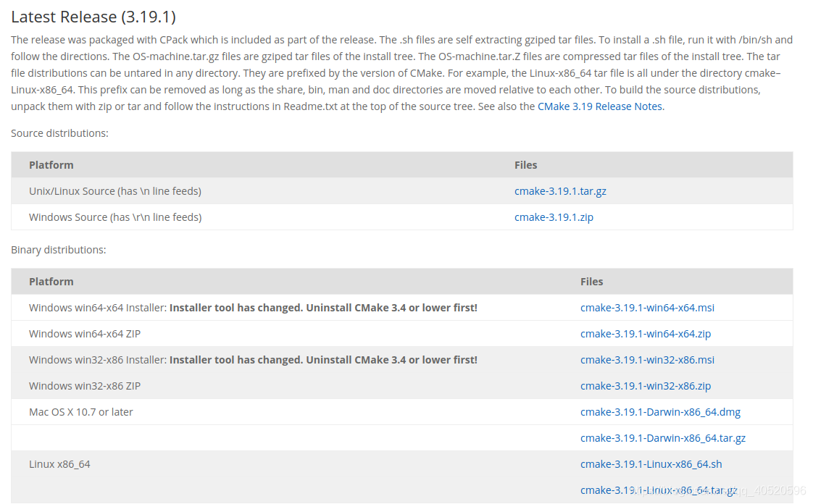Download cmake-3.19.1-Darwin-x86_64.dmg file
Screen dimensions: 813x504
[660, 412]
